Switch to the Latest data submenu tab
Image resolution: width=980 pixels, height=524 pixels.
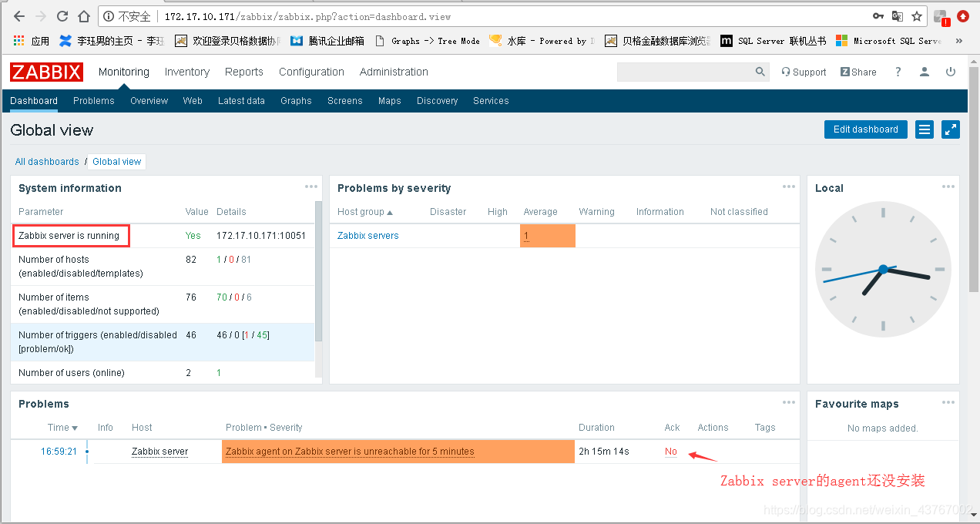241,101
